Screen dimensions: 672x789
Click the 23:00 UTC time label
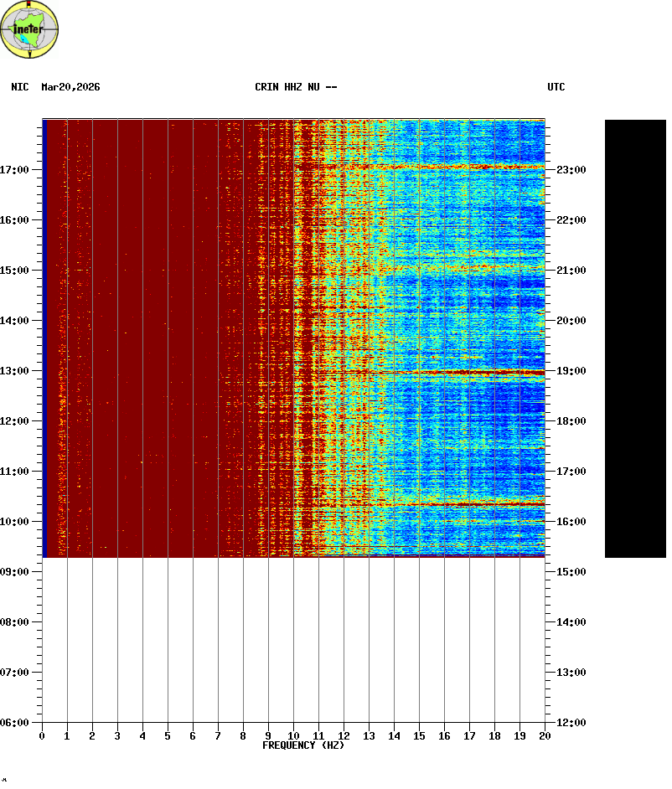571,170
